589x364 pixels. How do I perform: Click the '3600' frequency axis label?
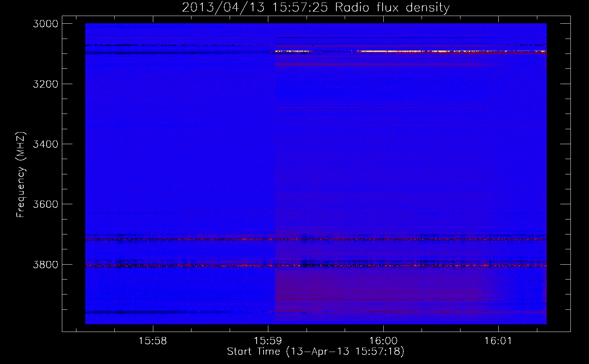click(46, 204)
